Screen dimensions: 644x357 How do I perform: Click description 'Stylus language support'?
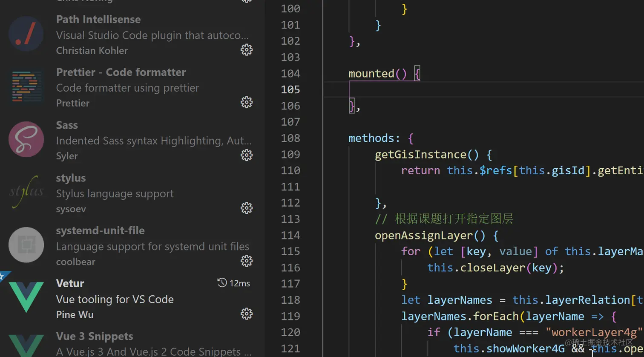point(115,193)
